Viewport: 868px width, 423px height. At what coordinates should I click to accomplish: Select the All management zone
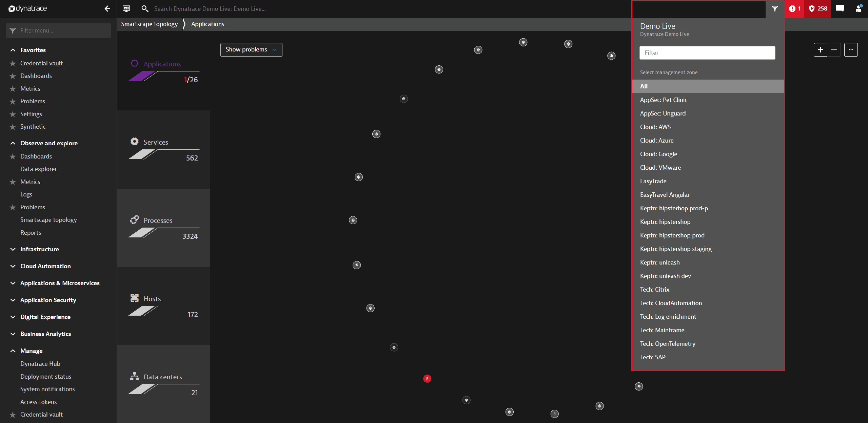(708, 86)
